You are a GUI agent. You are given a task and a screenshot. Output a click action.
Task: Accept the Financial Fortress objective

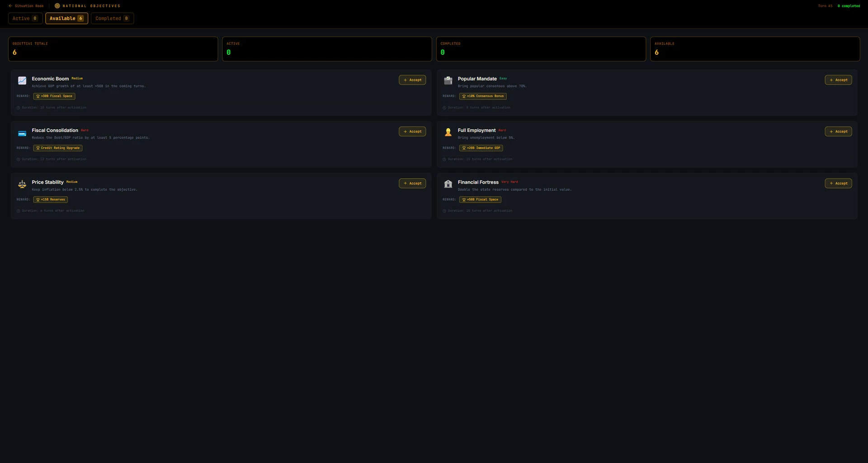838,183
